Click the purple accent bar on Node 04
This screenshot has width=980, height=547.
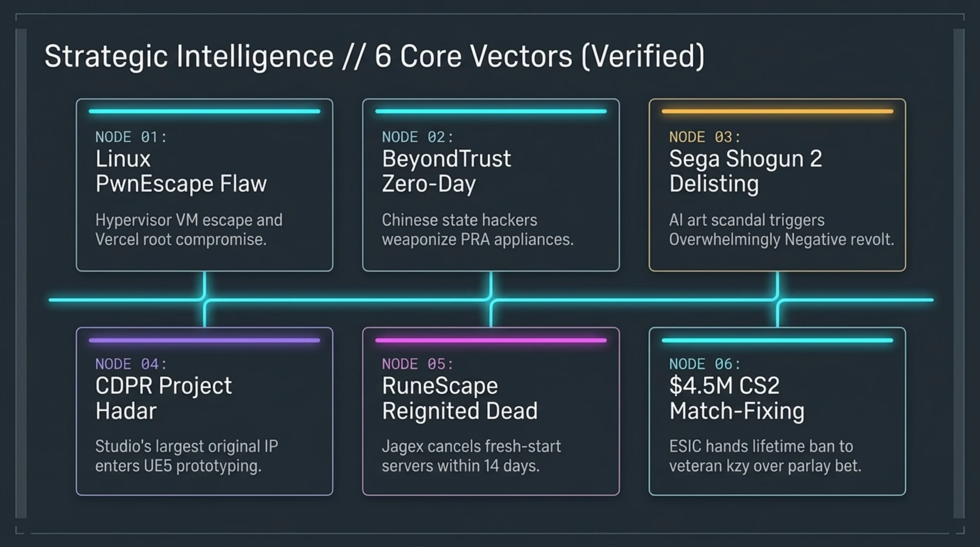click(x=204, y=340)
